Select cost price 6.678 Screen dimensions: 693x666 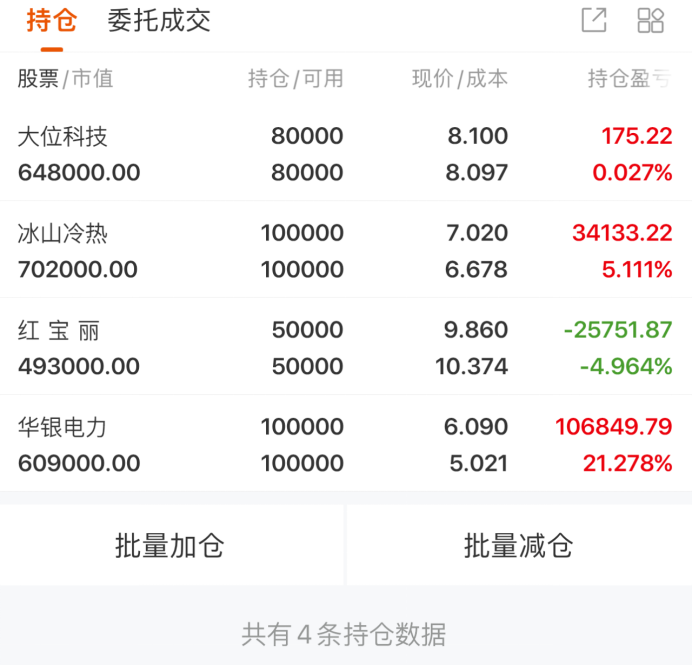[x=476, y=270]
